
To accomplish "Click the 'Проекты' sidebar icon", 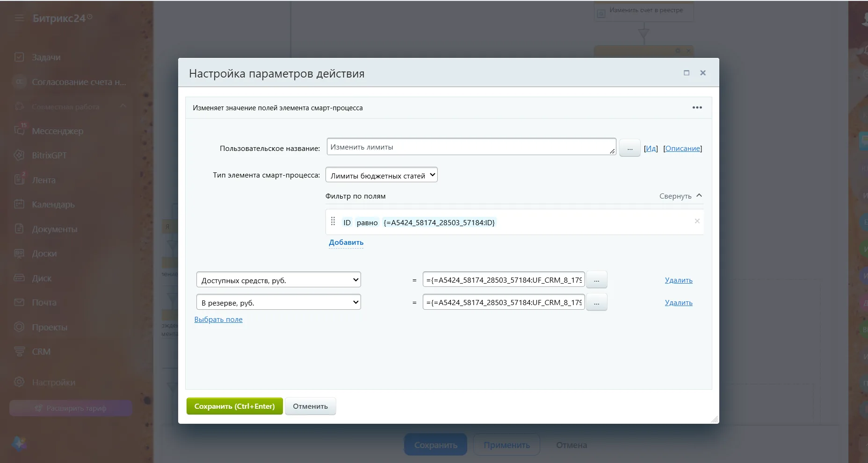I will click(19, 327).
